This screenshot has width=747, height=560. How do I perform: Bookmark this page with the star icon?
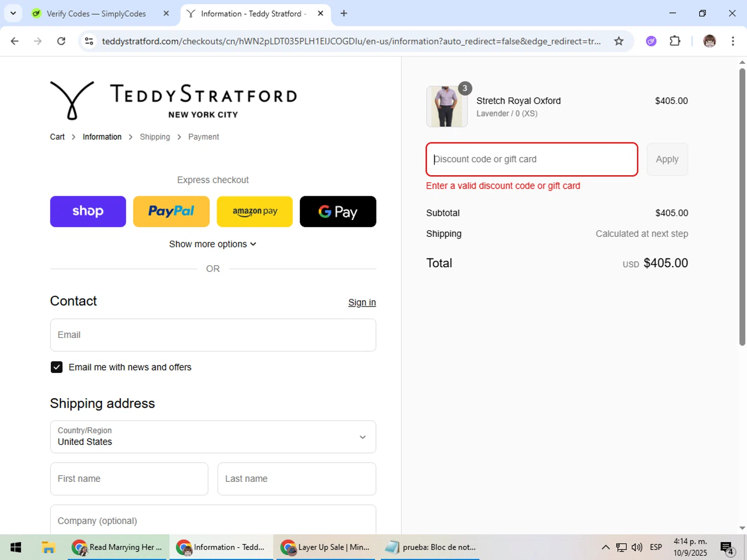click(619, 41)
